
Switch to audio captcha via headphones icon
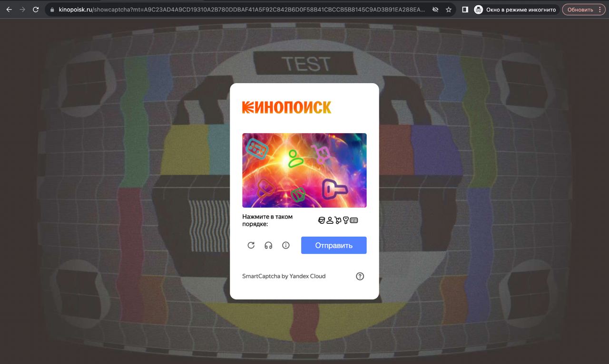268,245
